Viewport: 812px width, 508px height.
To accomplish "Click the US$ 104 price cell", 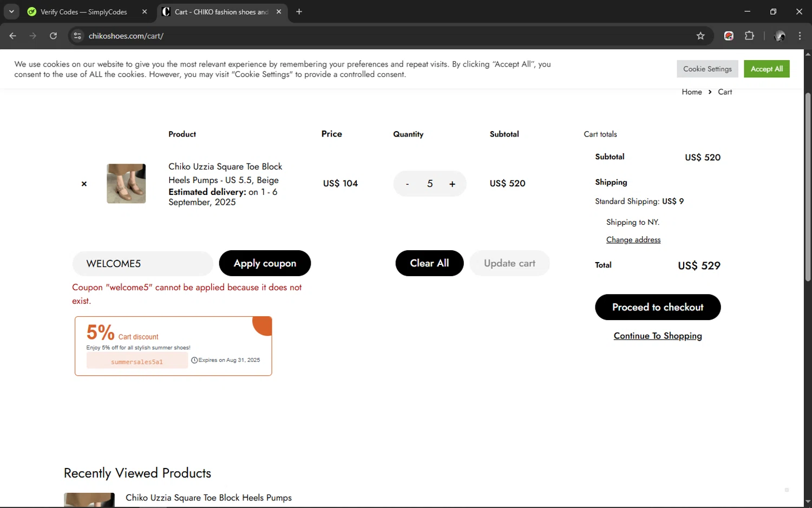I will (340, 184).
